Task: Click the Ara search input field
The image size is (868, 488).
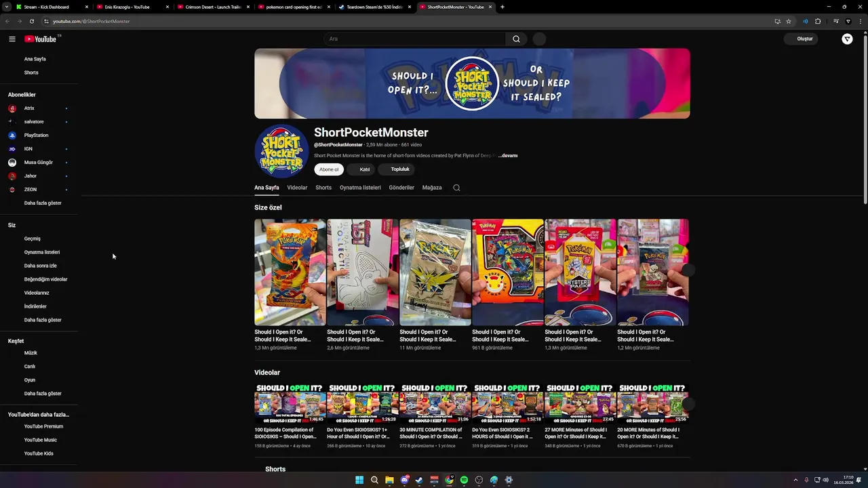Action: (x=414, y=39)
